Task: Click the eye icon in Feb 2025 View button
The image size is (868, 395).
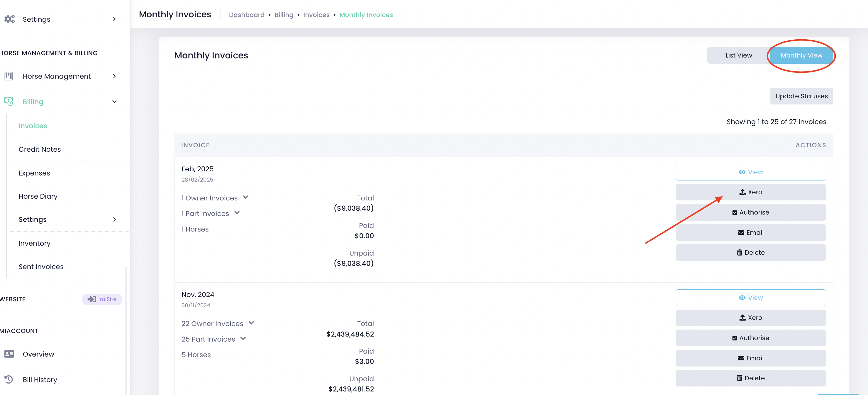Action: pos(742,172)
